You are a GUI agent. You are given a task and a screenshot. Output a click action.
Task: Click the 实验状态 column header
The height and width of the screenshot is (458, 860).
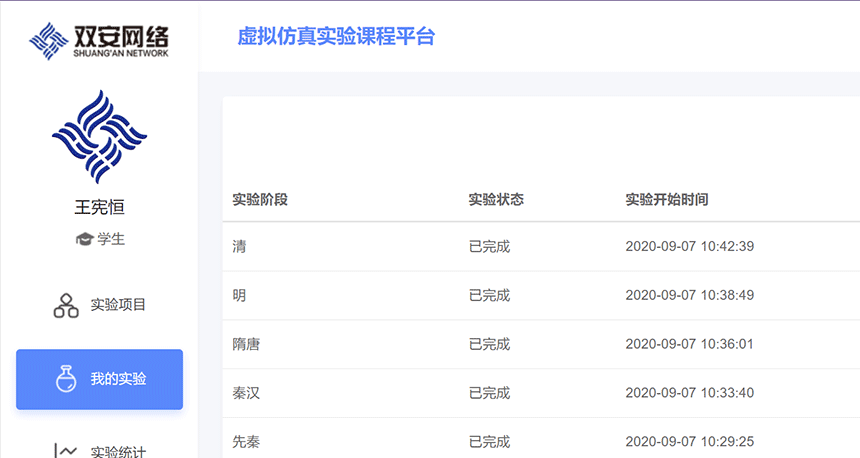point(496,199)
